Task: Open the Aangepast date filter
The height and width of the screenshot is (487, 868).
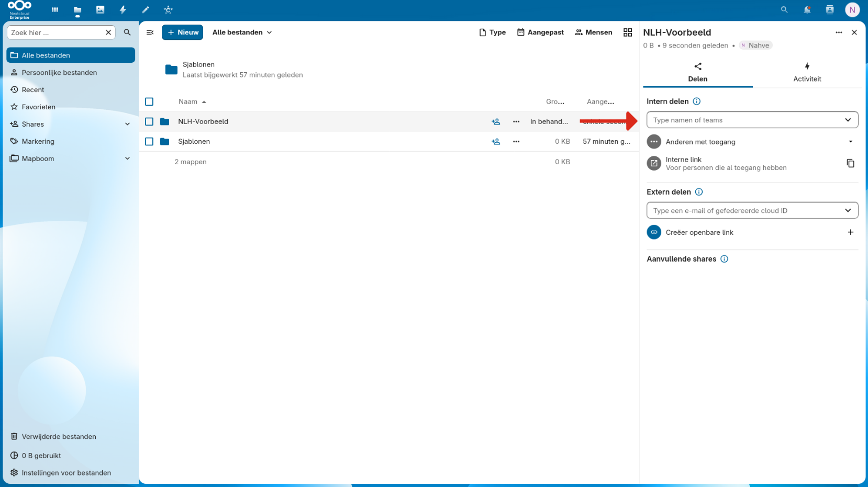Action: point(540,32)
